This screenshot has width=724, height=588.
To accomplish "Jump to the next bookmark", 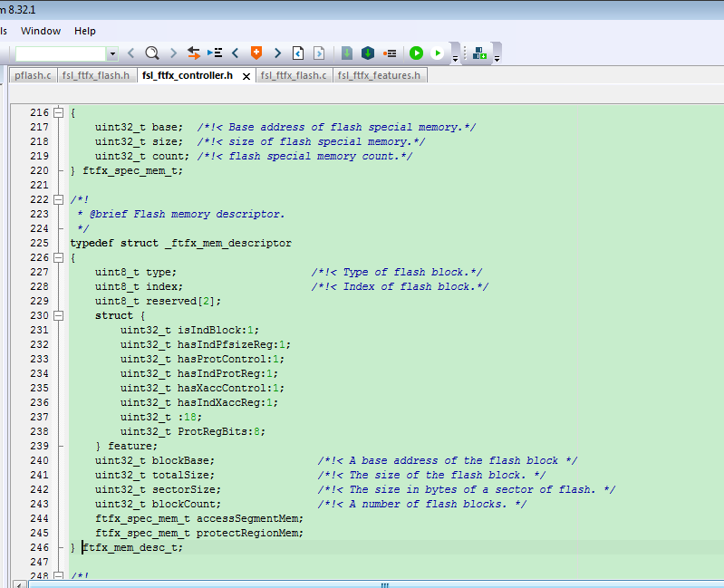I will point(277,53).
